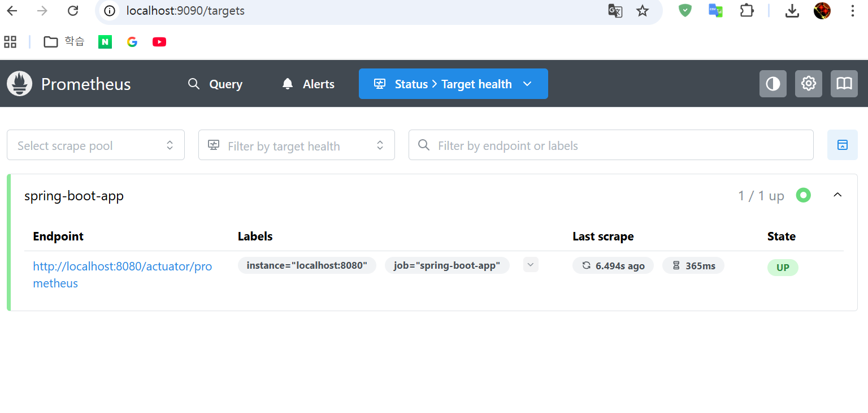This screenshot has height=413, width=868.
Task: Click the instance="localhost:8080" label badge
Action: [307, 265]
